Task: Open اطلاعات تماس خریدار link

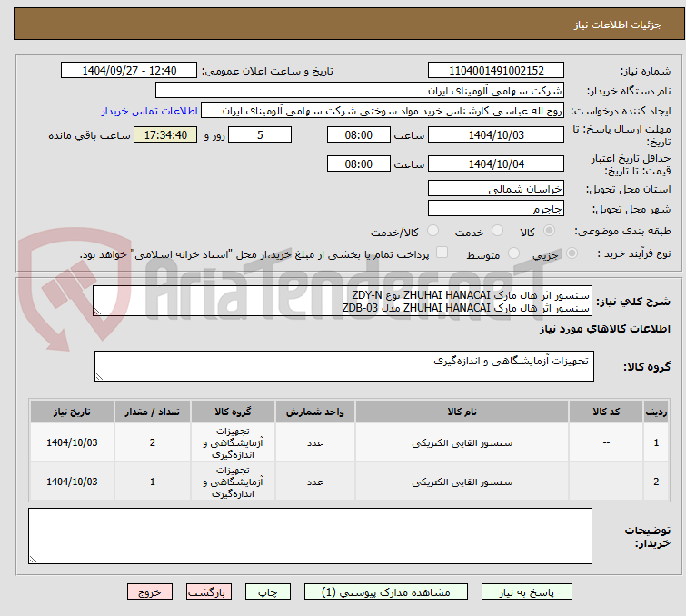Action: [x=150, y=111]
